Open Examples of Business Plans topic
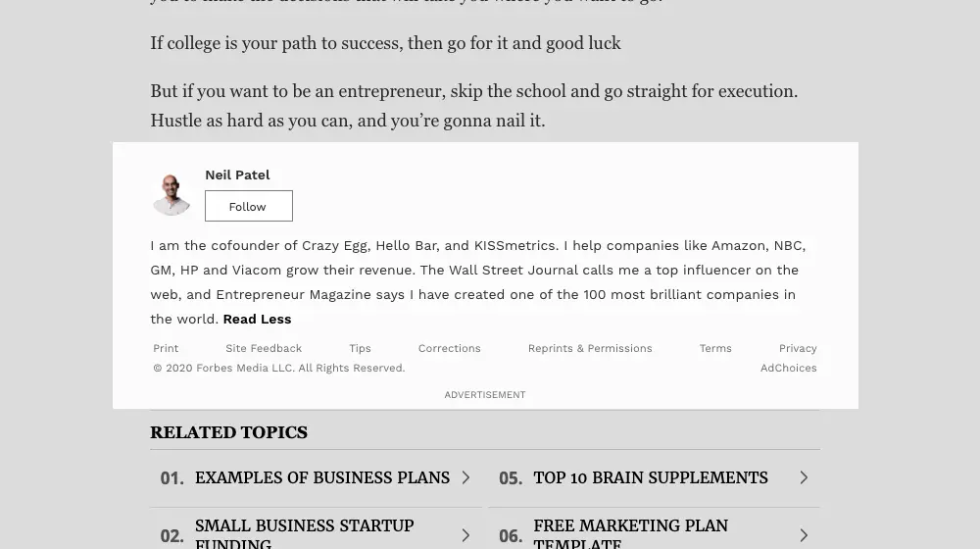 (321, 477)
